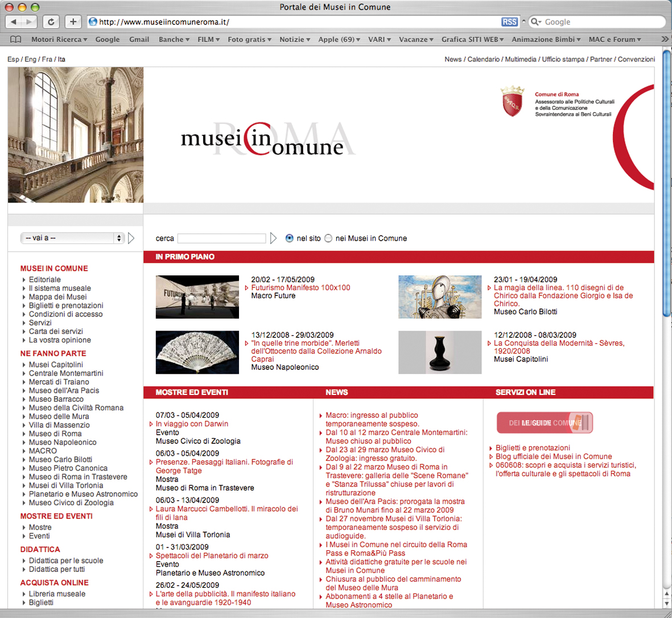Switch language to Fra

pyautogui.click(x=47, y=59)
